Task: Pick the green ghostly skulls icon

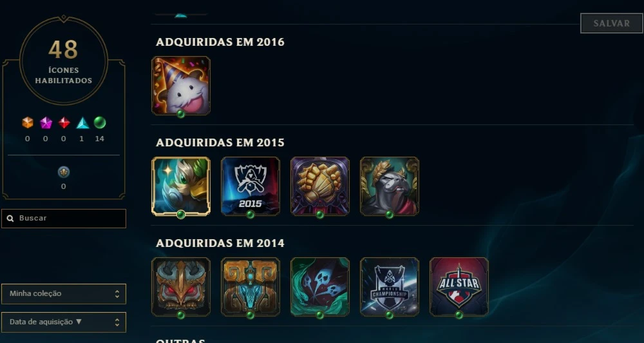Action: coord(320,287)
